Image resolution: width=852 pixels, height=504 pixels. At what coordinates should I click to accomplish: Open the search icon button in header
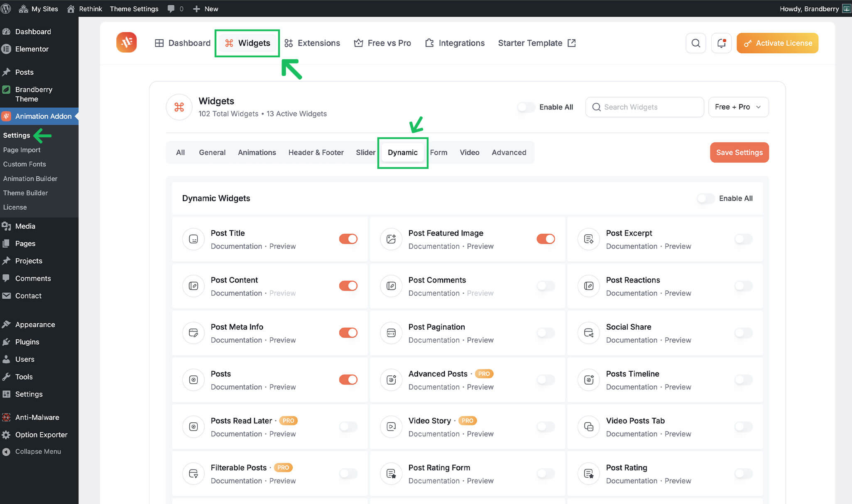click(x=695, y=43)
